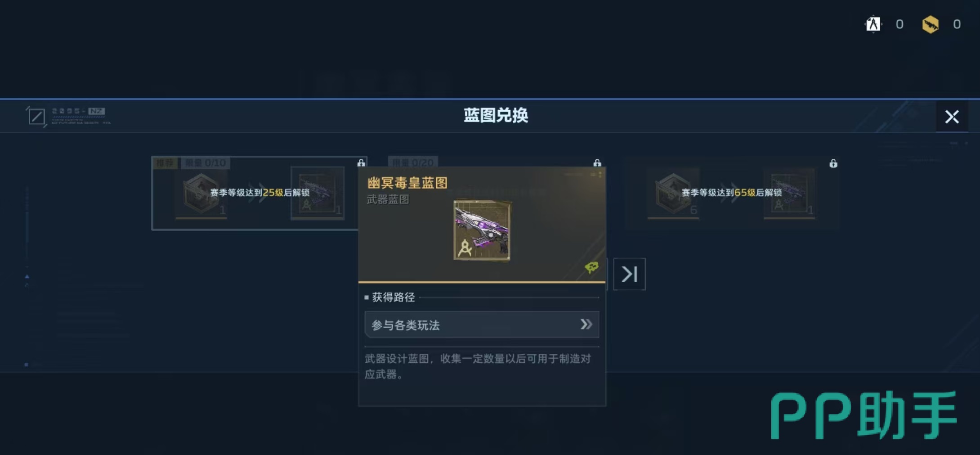Click the blueprint compass currency icon
The image size is (980, 455).
pyautogui.click(x=873, y=24)
